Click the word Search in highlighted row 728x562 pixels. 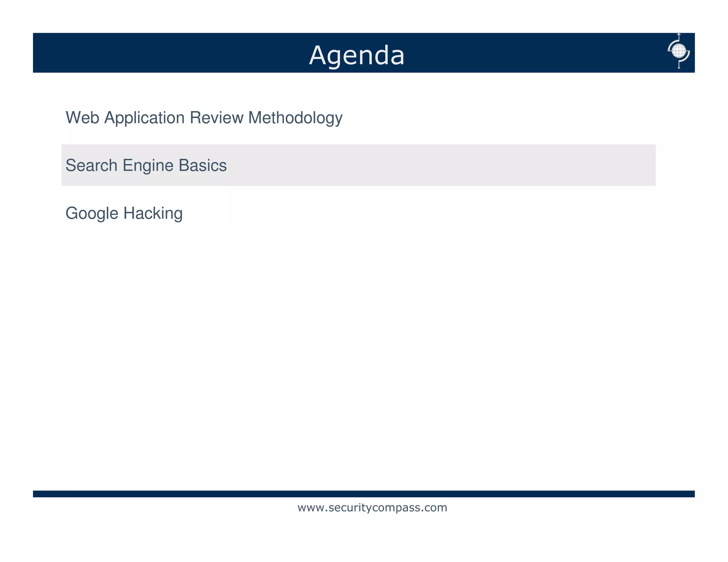point(91,166)
